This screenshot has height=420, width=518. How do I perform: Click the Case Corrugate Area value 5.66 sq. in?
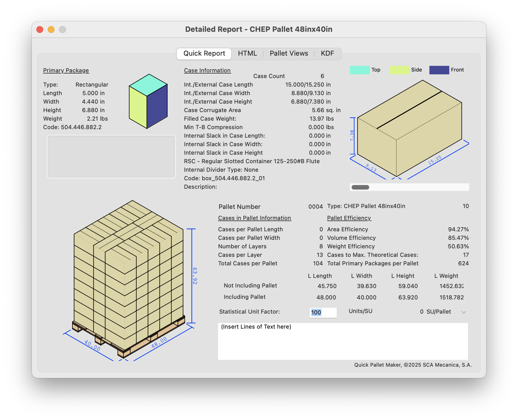(326, 110)
